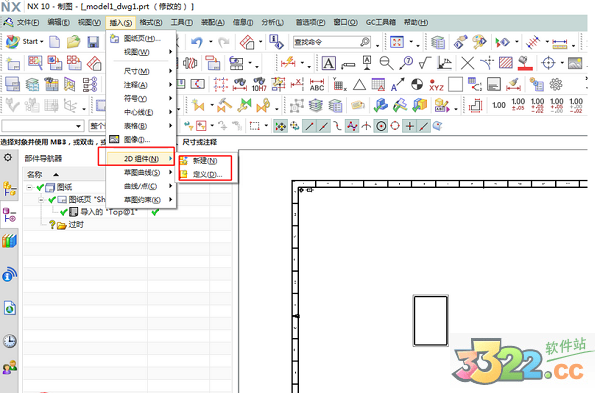Open the 格式(R) menu
Viewport: 600px width, 393px height.
point(151,23)
